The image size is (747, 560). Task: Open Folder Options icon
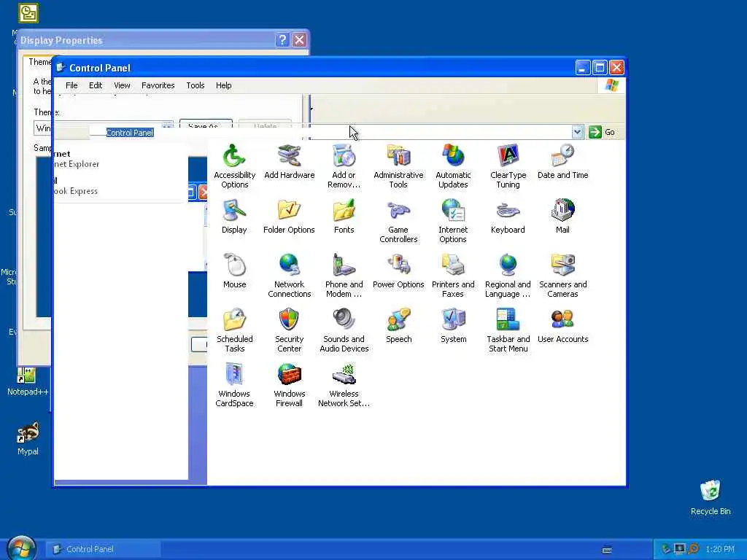click(289, 211)
